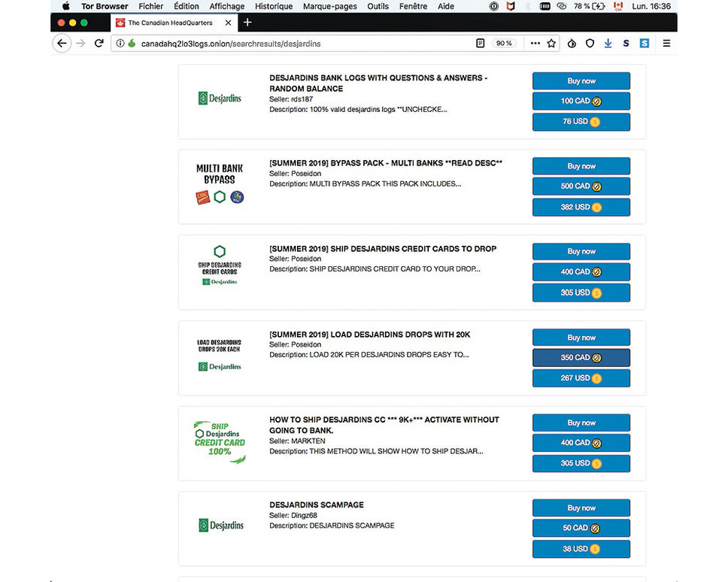Open the Tor Browser menu
Screen dimensions: 728x582
[x=105, y=6]
